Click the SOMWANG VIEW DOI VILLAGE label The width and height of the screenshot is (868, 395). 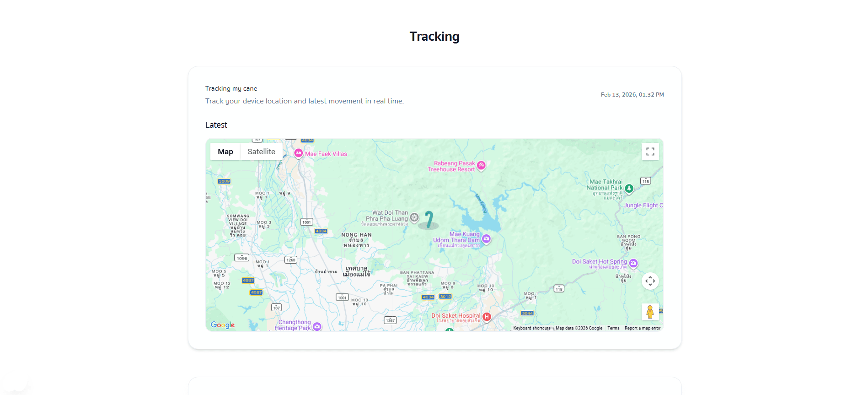(x=238, y=225)
